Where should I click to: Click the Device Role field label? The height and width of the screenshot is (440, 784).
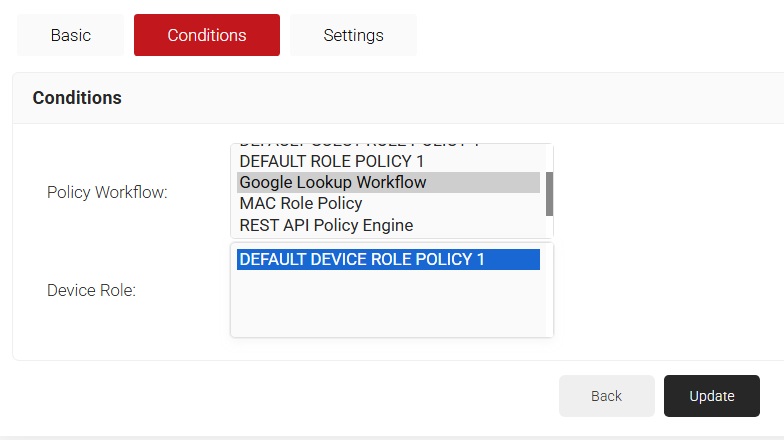tap(91, 290)
